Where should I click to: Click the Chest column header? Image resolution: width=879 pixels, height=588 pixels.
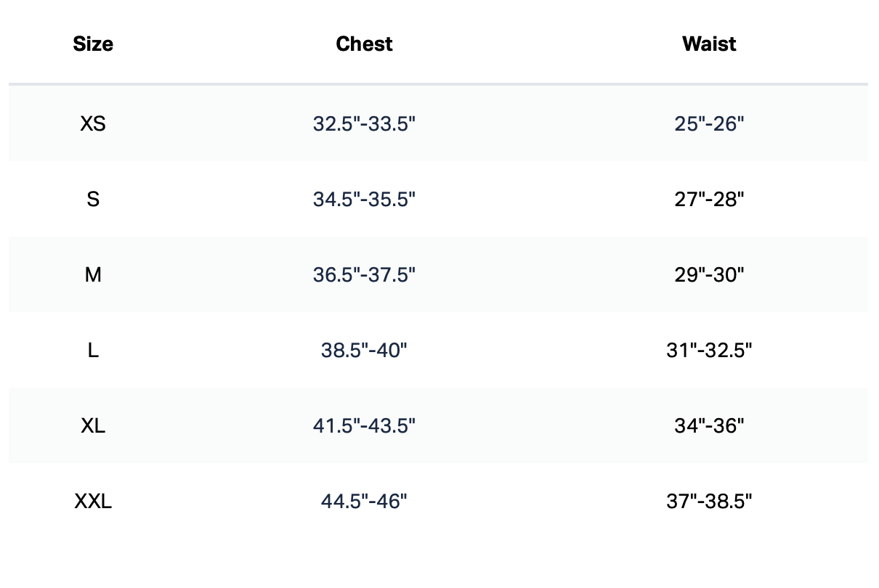364,44
